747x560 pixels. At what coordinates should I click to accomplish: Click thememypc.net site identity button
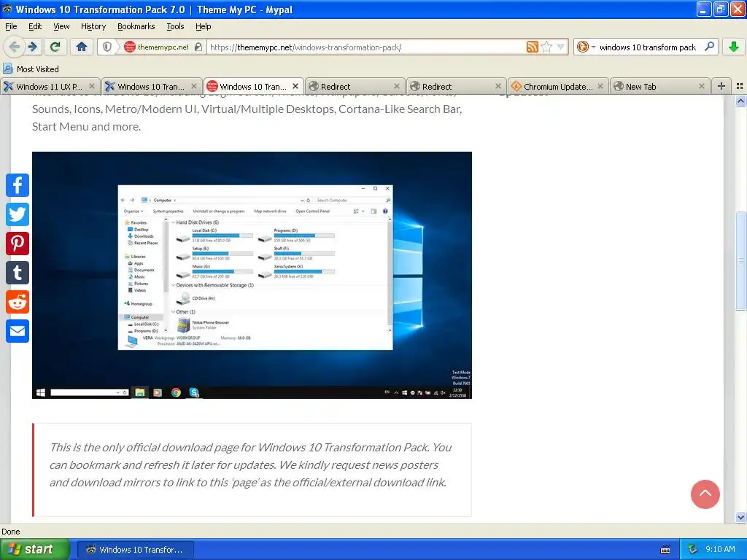point(163,47)
